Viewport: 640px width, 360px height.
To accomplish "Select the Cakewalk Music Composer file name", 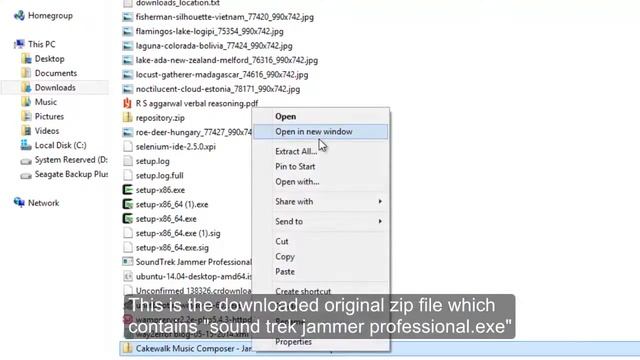I will pos(194,348).
